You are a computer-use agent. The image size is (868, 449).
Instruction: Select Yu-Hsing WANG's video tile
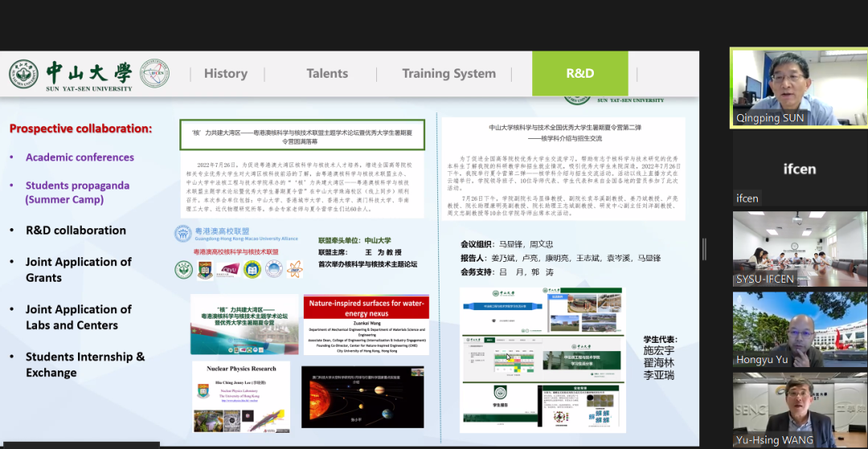click(798, 409)
